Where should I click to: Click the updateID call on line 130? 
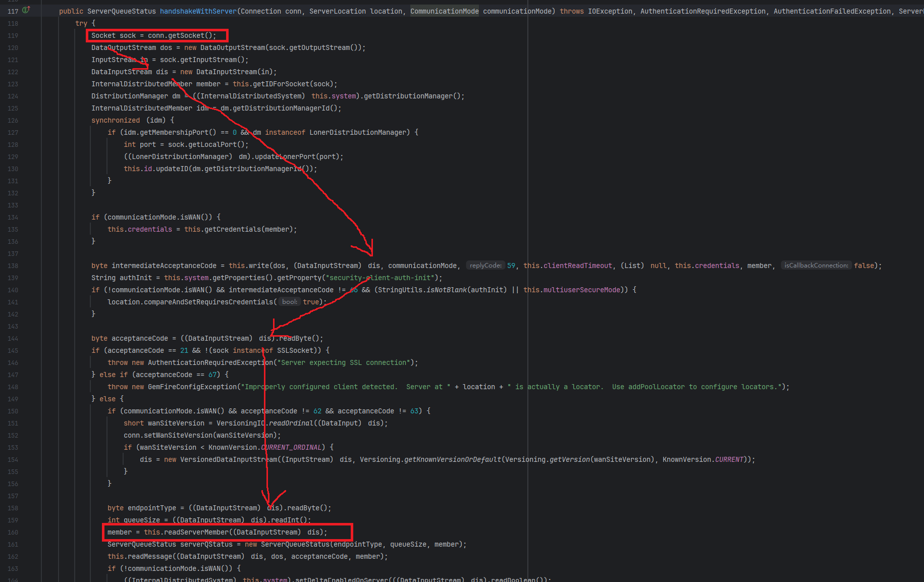172,169
